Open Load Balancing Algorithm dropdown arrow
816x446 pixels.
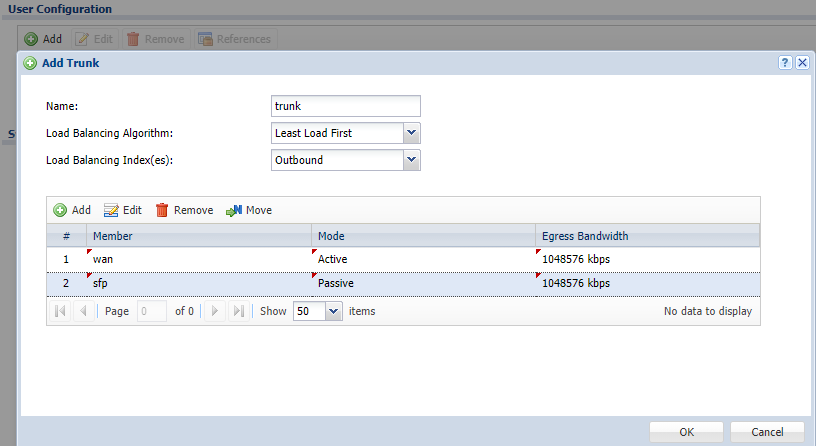(x=412, y=133)
